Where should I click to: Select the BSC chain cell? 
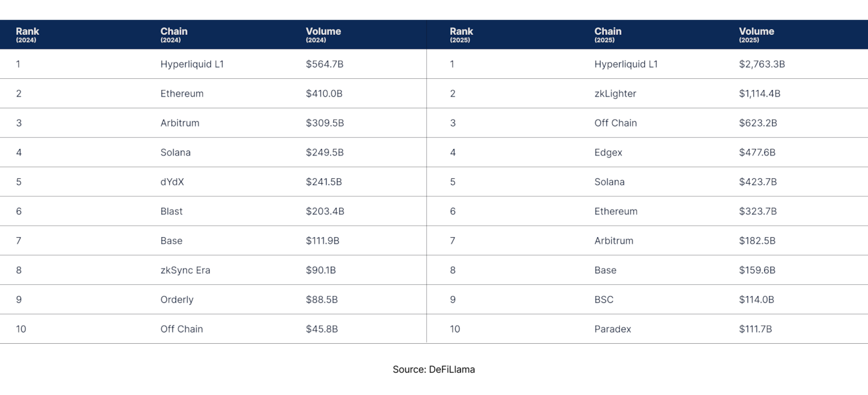(x=604, y=300)
